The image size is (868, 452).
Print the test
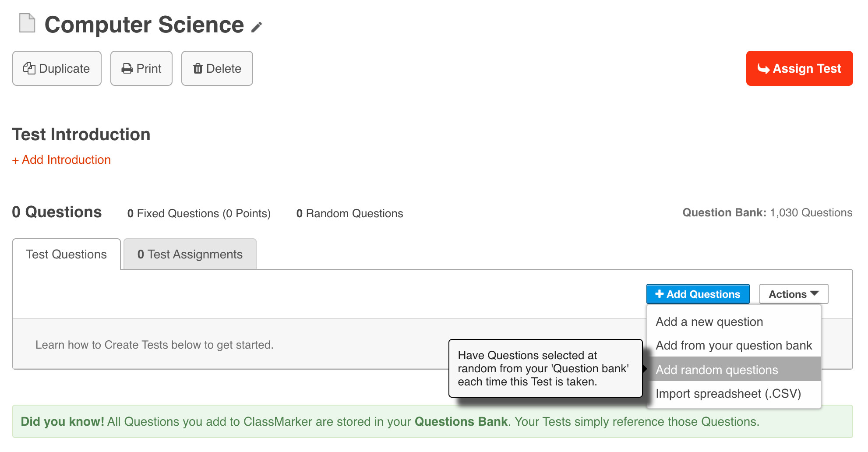tap(141, 68)
